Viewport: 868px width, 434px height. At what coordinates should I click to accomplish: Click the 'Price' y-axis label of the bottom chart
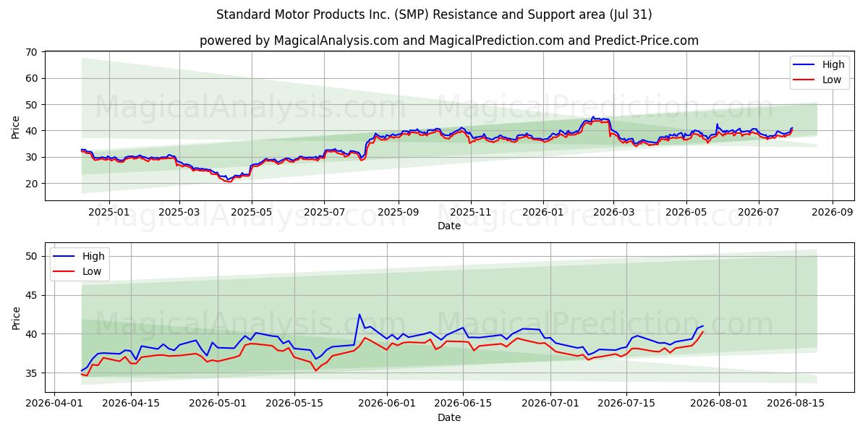(16, 318)
